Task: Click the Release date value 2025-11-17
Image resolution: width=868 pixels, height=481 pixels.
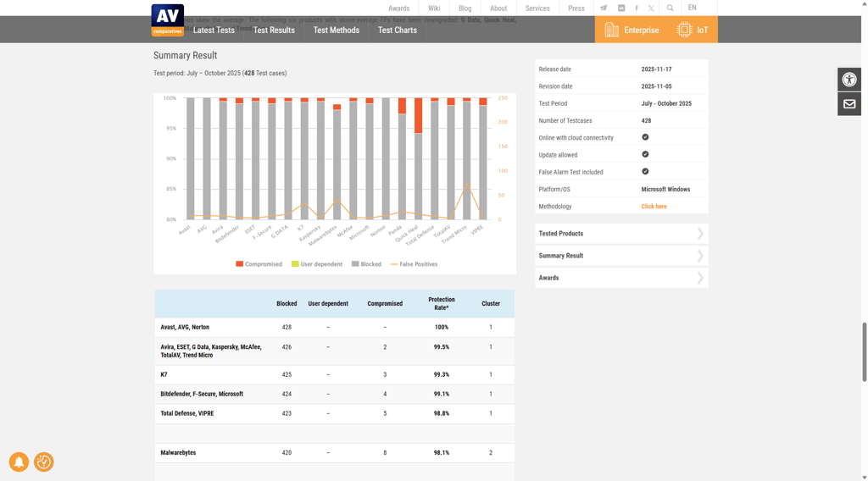Action: tap(657, 69)
